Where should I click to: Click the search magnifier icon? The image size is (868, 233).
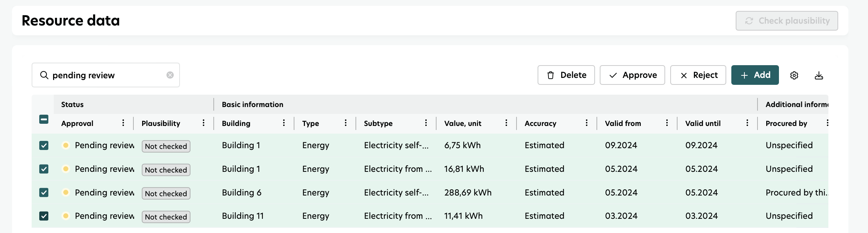44,75
